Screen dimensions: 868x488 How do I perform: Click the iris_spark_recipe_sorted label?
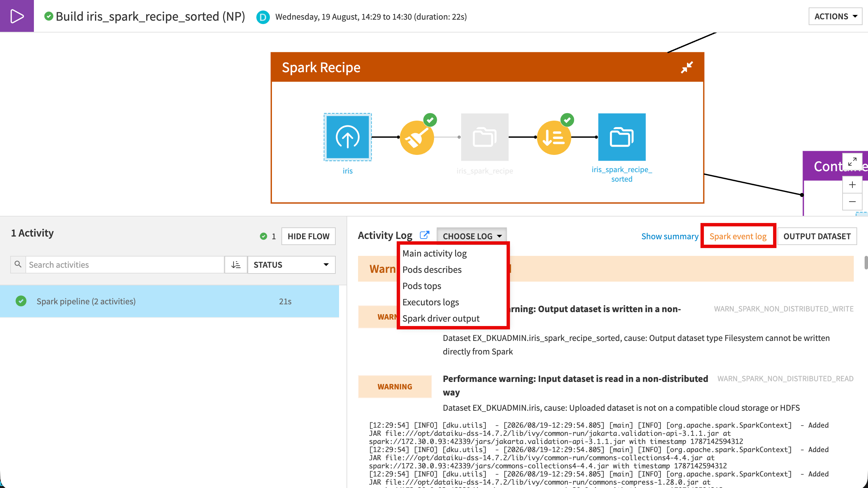pos(622,174)
